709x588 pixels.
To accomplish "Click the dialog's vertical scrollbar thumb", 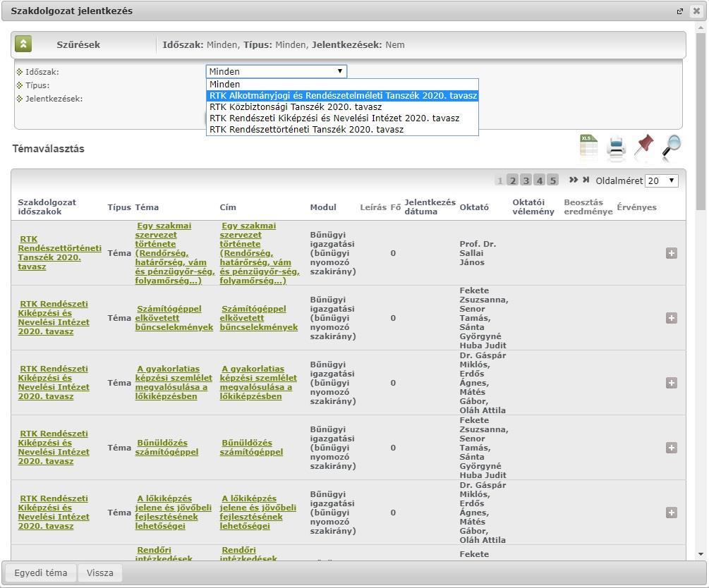I will pos(701,120).
